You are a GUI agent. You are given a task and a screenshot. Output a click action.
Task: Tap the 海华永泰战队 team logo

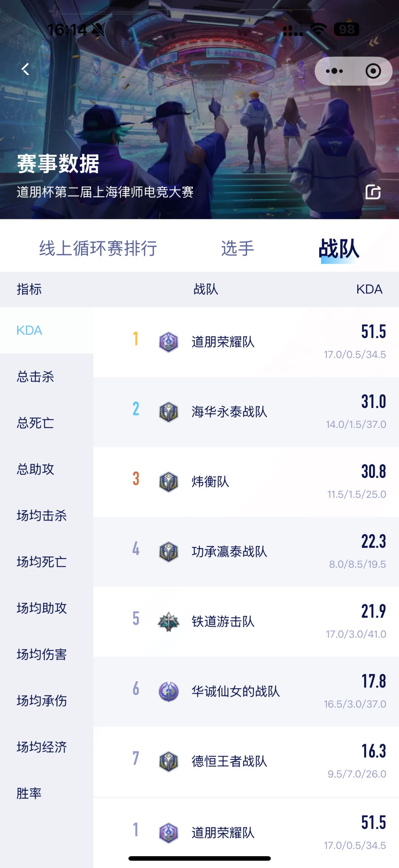click(x=169, y=412)
